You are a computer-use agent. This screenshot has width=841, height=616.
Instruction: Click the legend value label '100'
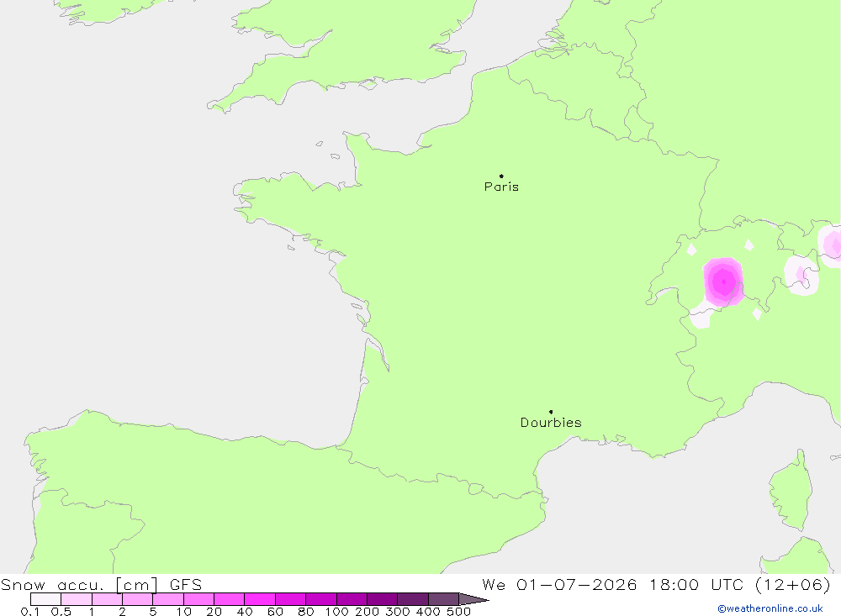[336, 612]
